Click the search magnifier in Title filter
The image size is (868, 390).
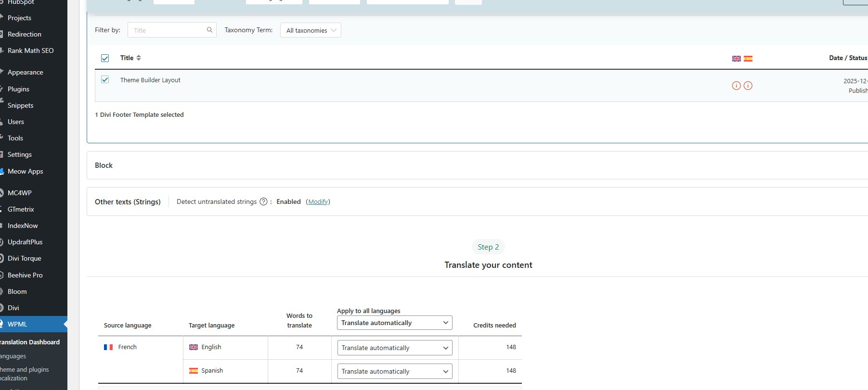[209, 30]
